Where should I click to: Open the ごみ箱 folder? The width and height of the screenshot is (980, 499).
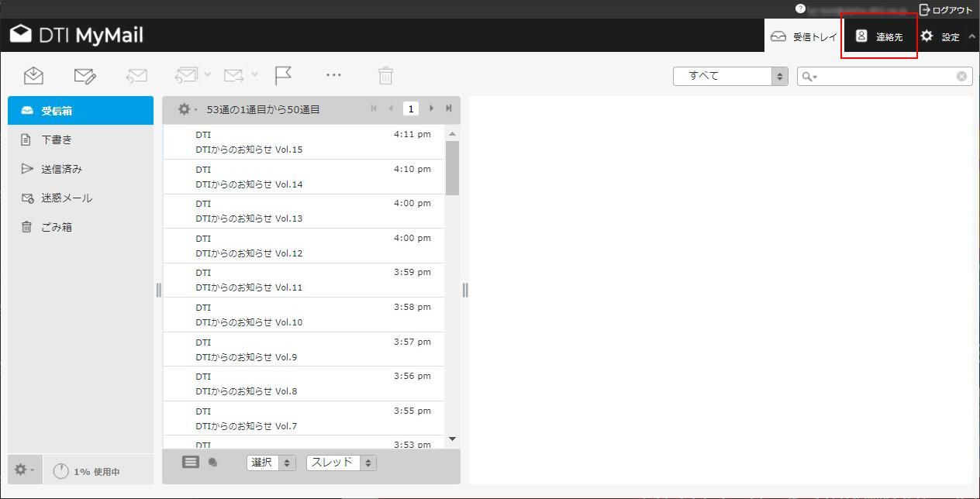(x=81, y=227)
